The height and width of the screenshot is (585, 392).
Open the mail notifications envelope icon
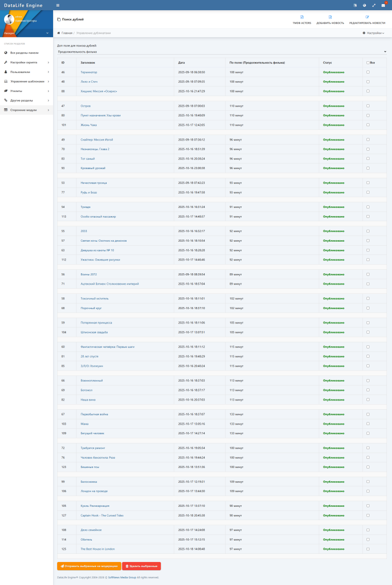[383, 5]
